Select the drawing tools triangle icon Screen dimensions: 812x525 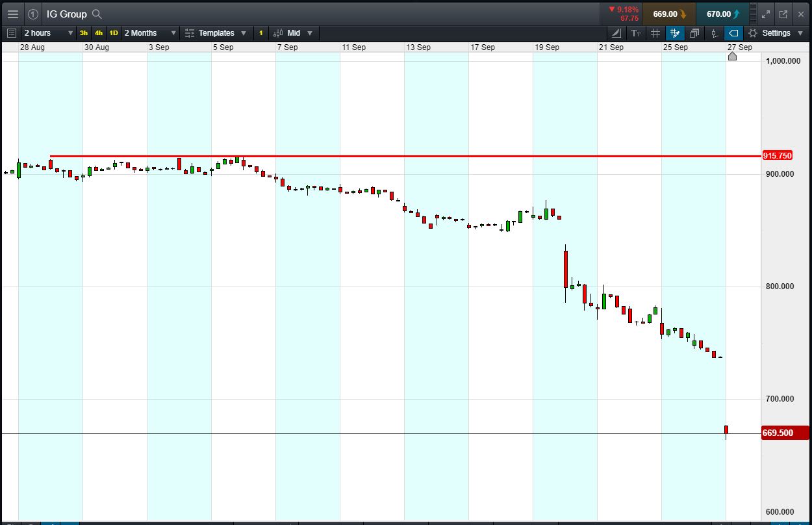(616, 33)
